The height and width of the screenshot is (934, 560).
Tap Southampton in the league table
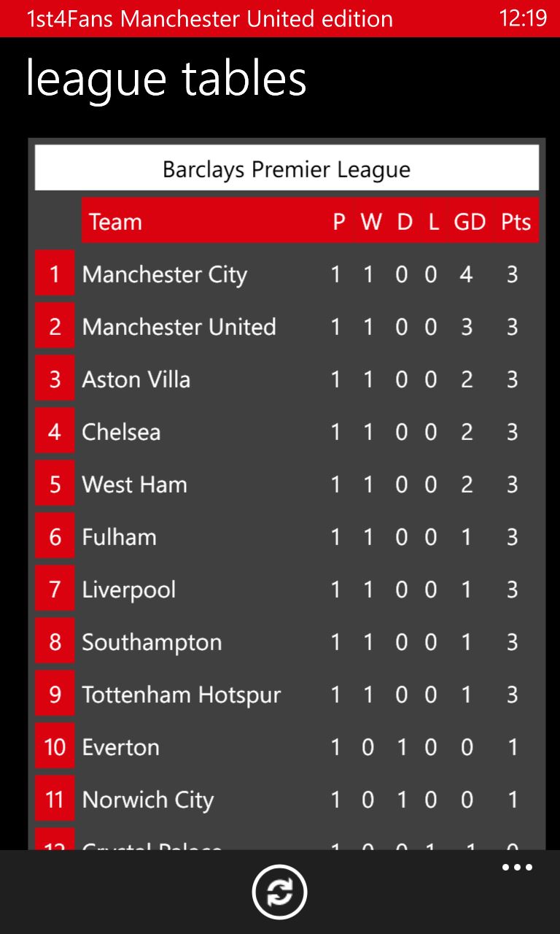tap(152, 642)
